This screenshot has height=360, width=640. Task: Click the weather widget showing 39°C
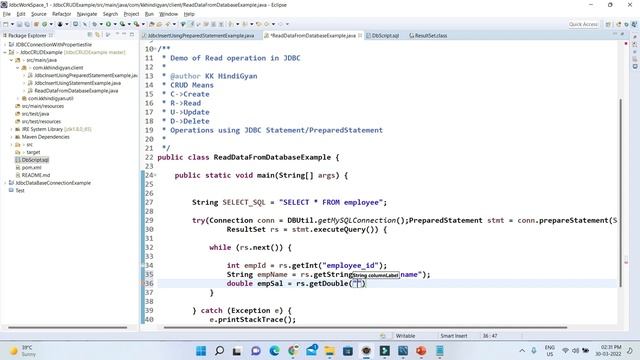tap(23, 351)
